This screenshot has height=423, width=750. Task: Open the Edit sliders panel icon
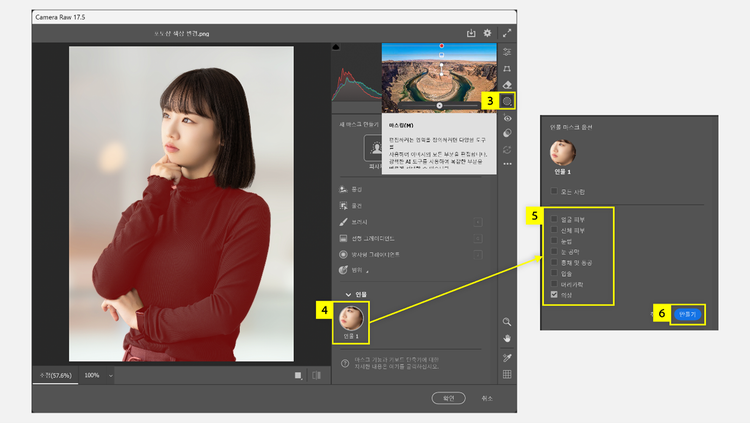[507, 52]
